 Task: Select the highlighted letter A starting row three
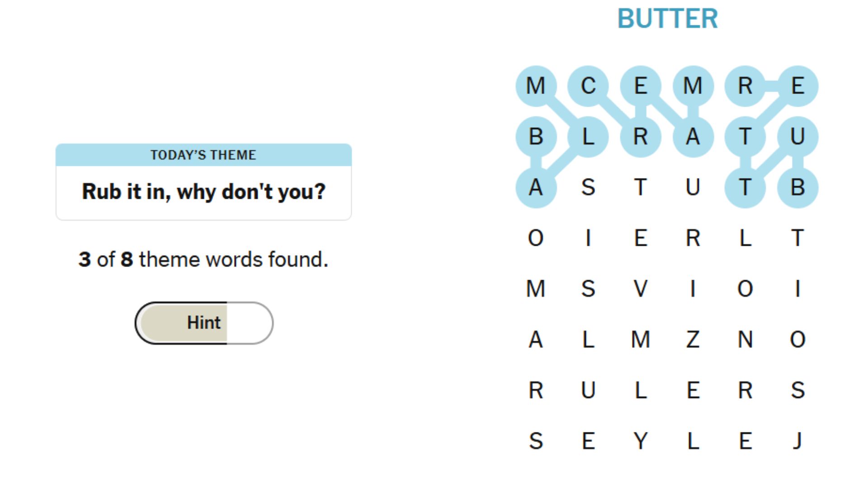click(x=536, y=188)
